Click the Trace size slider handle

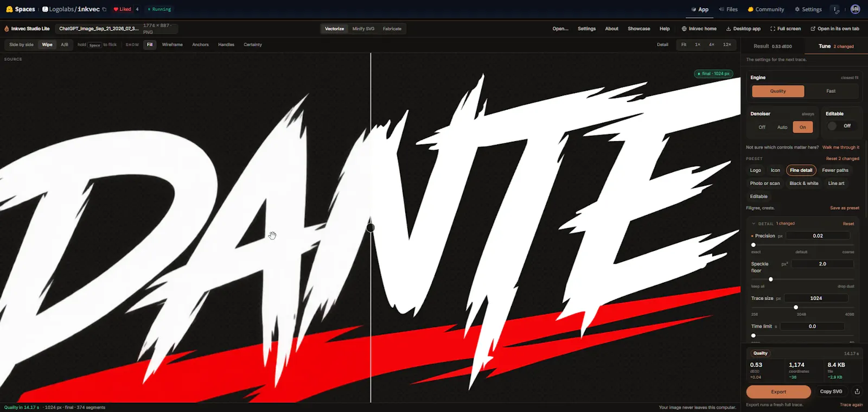(796, 307)
